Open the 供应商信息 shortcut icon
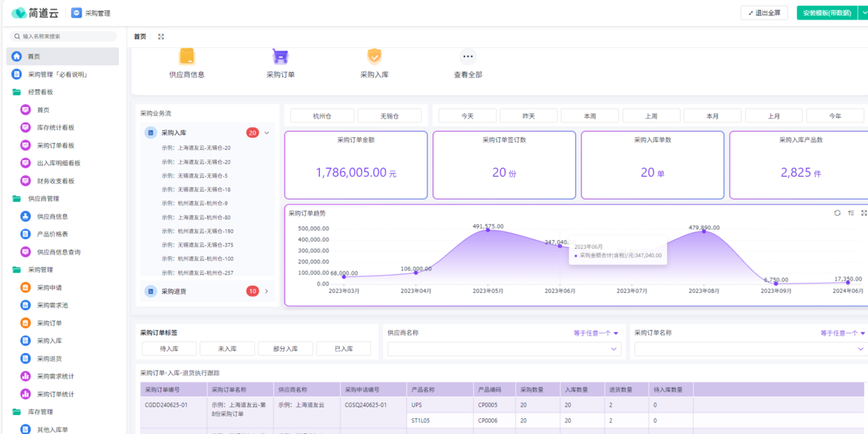 [x=187, y=56]
